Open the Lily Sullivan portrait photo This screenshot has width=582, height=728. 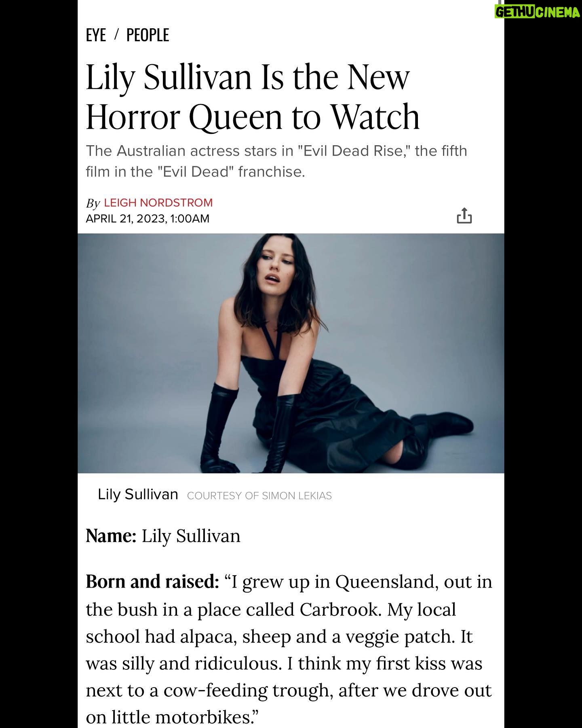(291, 353)
